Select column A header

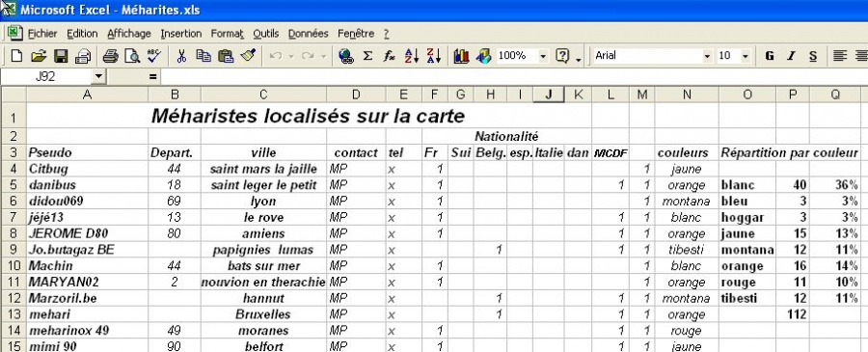(87, 95)
